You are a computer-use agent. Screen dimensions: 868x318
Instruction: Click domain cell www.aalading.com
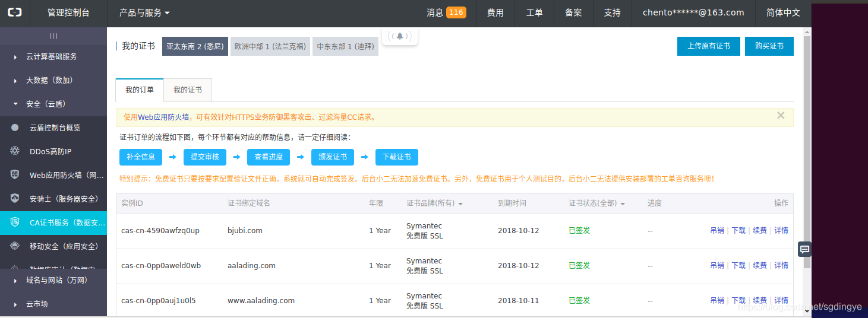[261, 300]
